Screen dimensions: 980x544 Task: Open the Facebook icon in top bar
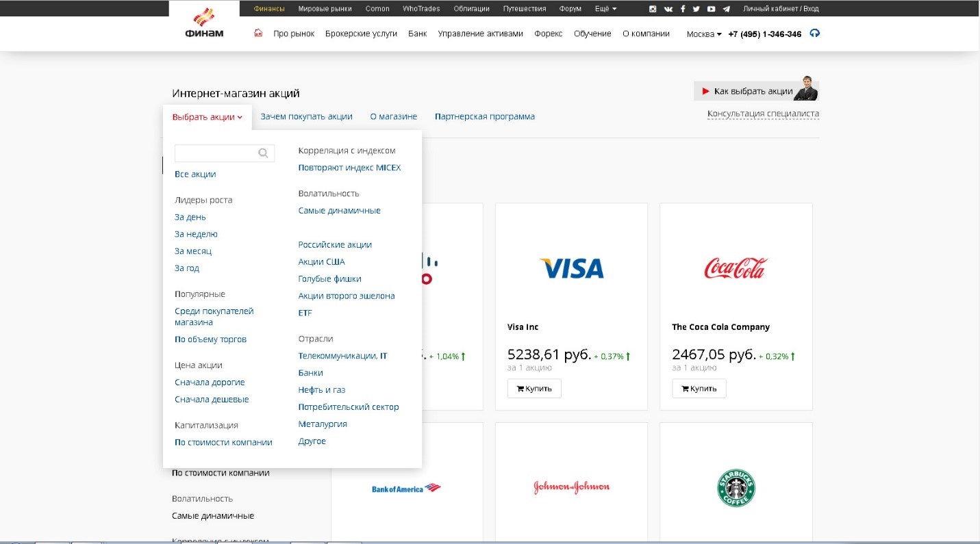683,9
